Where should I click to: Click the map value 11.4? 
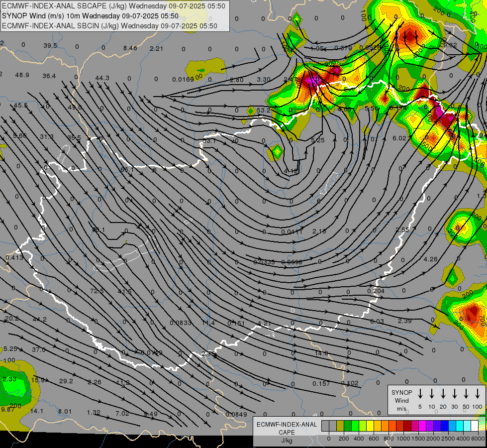pos(208,323)
